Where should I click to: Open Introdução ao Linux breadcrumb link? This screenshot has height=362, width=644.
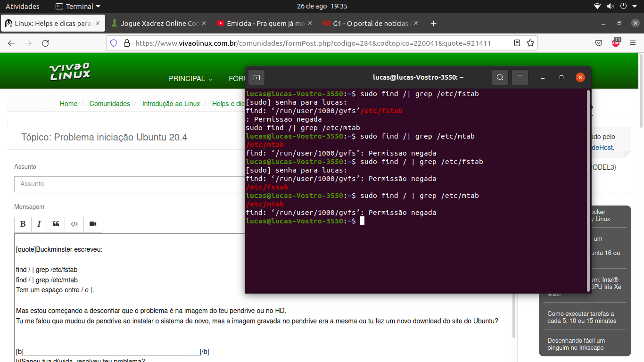(171, 104)
